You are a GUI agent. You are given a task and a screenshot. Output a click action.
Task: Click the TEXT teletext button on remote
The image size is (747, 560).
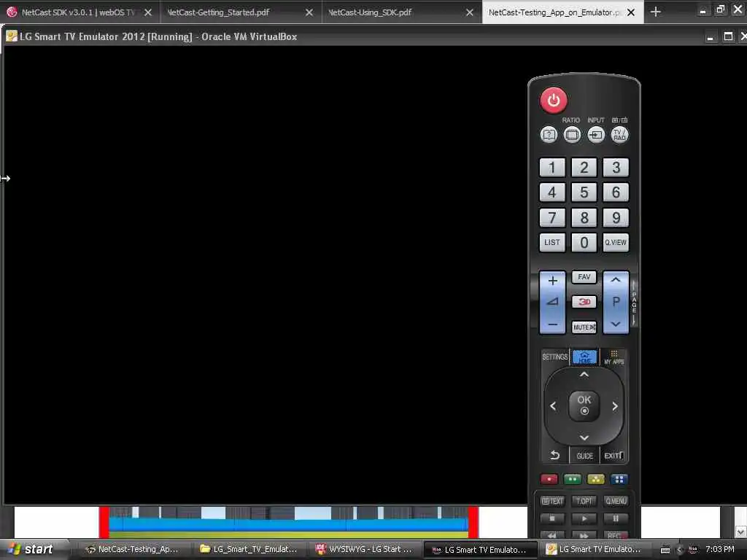coord(553,502)
